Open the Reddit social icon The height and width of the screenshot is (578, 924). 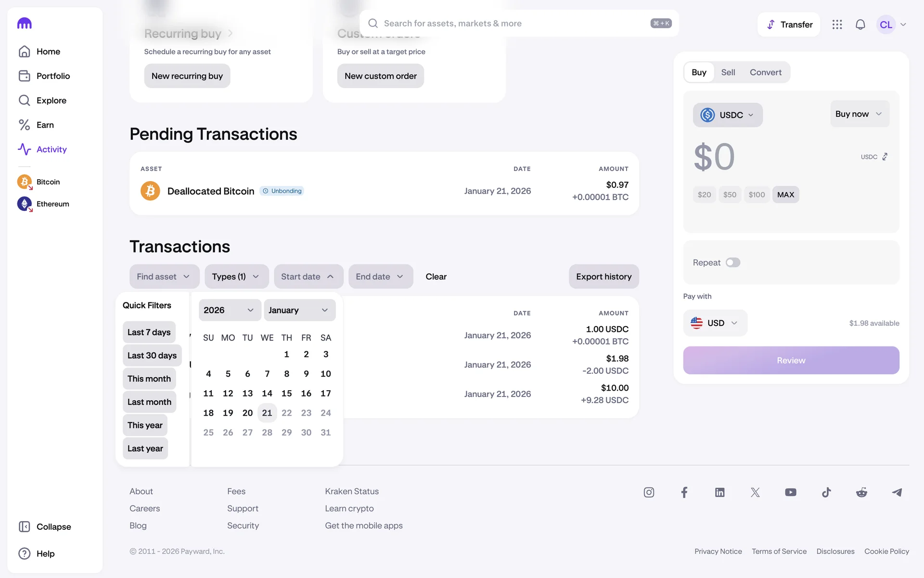861,492
